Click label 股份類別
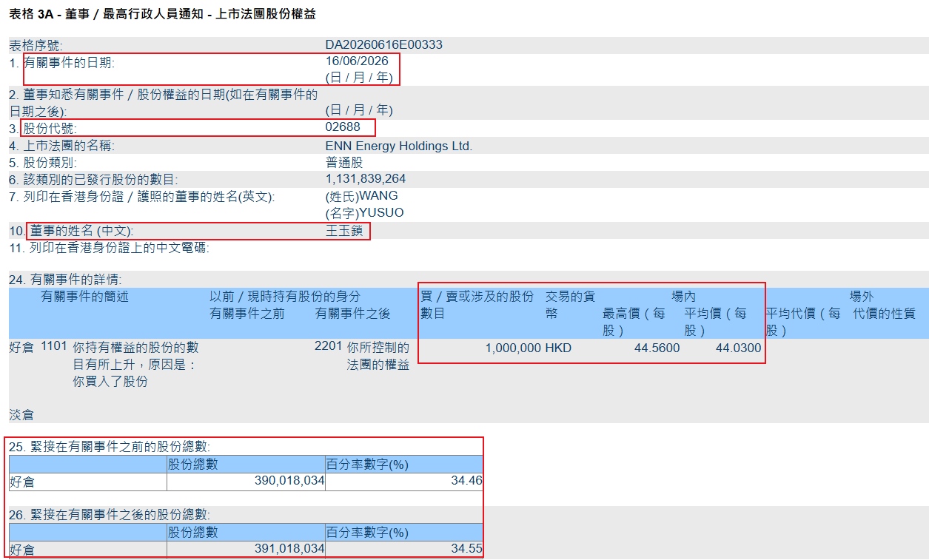Image resolution: width=929 pixels, height=560 pixels. 50,163
